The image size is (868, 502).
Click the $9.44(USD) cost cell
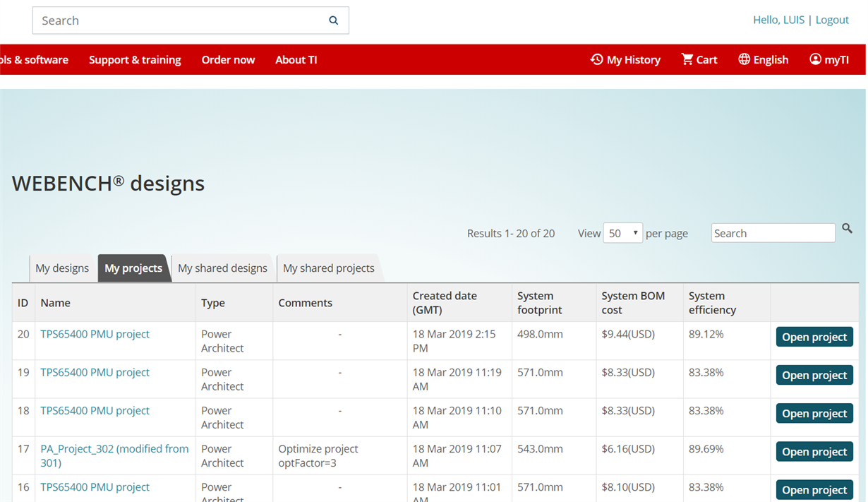pos(628,334)
